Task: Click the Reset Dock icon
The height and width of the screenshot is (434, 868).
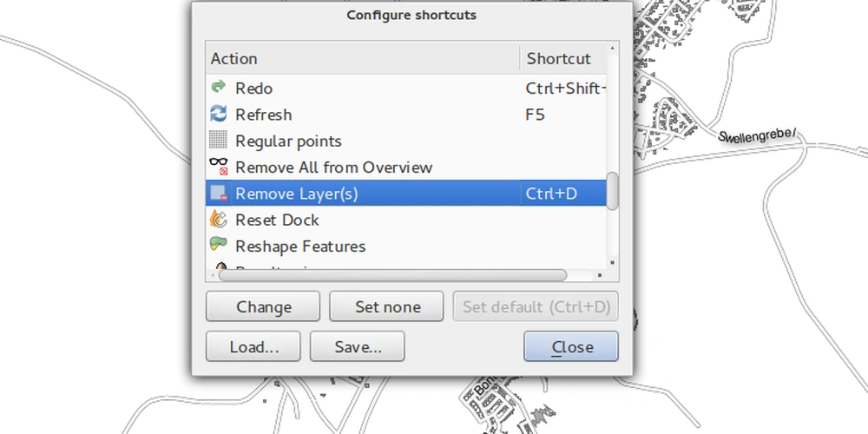Action: 219,220
